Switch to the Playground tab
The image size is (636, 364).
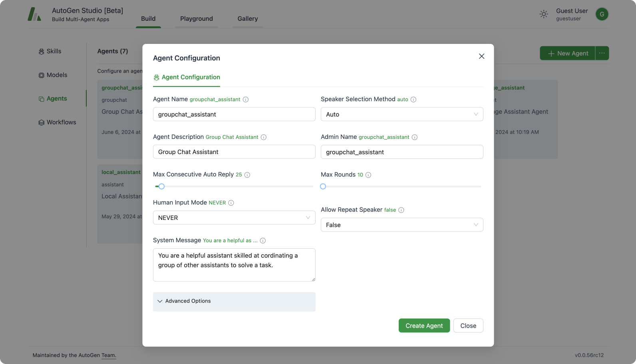click(197, 19)
